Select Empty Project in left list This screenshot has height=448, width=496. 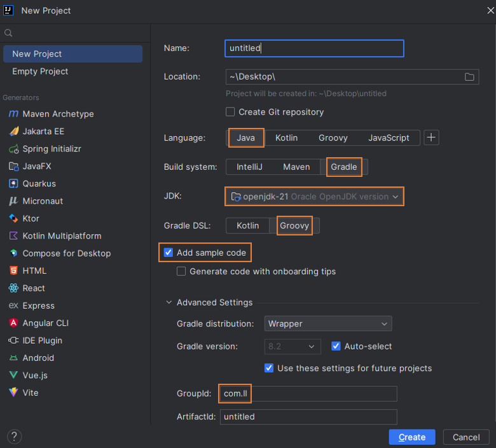pos(72,71)
